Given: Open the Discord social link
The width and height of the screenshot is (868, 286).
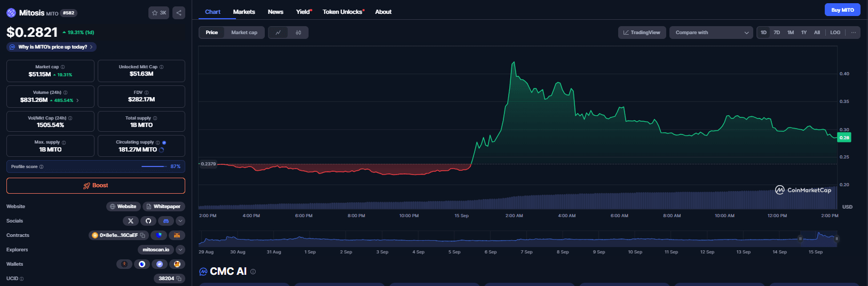Looking at the screenshot, I should pyautogui.click(x=166, y=221).
